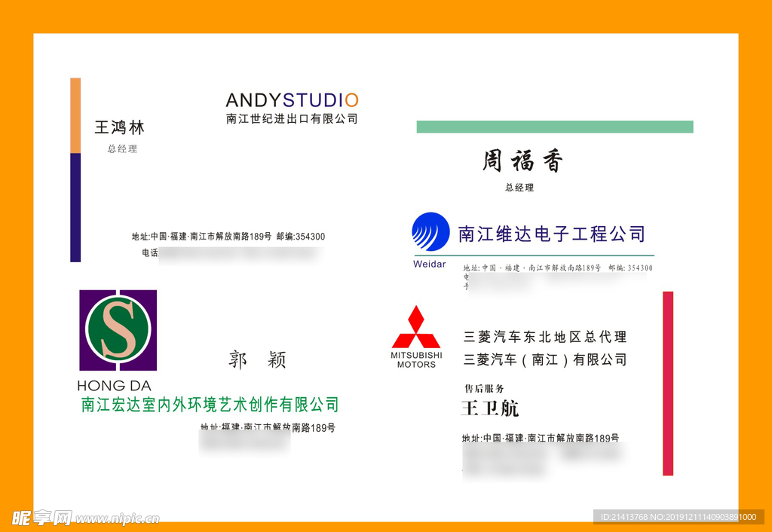Image resolution: width=772 pixels, height=532 pixels.
Task: Click the nipic.com watermark logo
Action: (85, 518)
